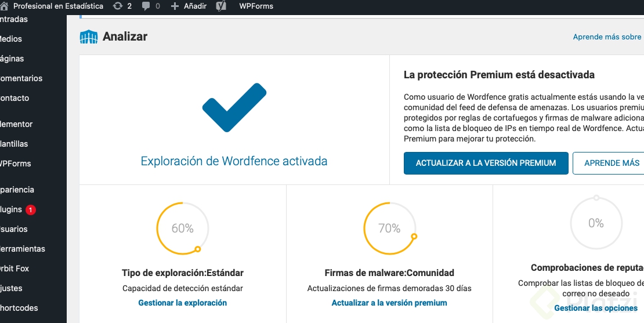Viewport: 644px width, 323px height.
Task: Click Tipo de exploración:Estándar label
Action: click(182, 273)
